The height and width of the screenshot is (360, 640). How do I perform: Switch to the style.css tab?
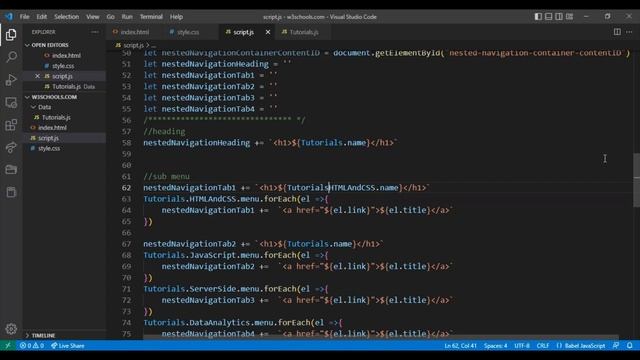[188, 32]
